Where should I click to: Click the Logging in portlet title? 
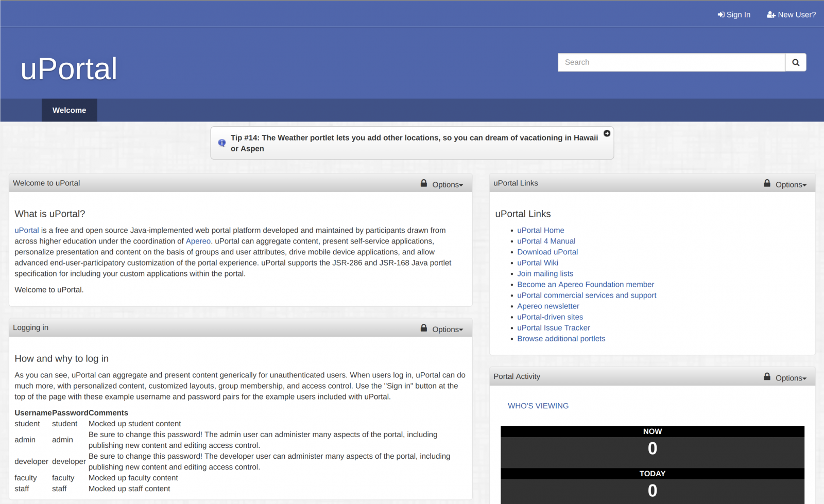(31, 328)
